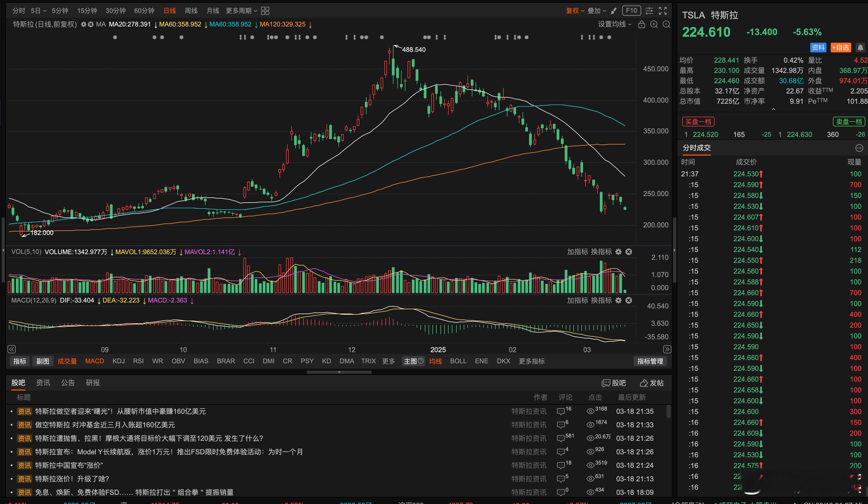The height and width of the screenshot is (504, 868).
Task: Open the multi-chart grid layout icon
Action: pyautogui.click(x=265, y=11)
